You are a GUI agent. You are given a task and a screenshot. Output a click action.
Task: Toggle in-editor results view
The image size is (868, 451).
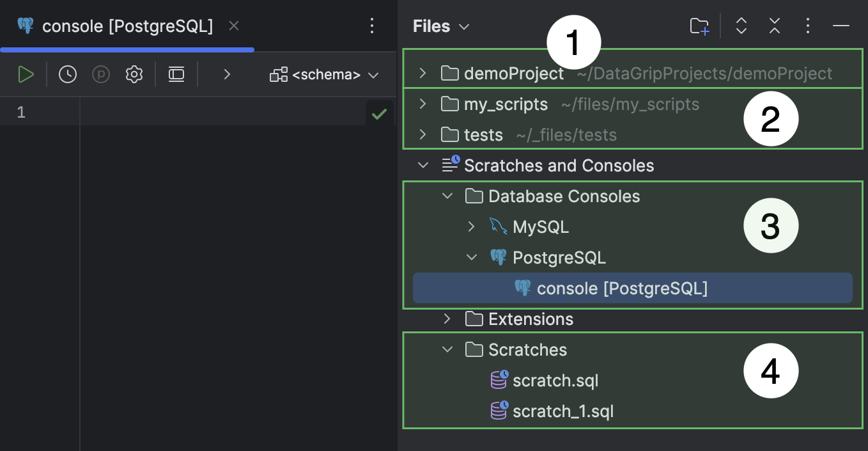click(176, 74)
